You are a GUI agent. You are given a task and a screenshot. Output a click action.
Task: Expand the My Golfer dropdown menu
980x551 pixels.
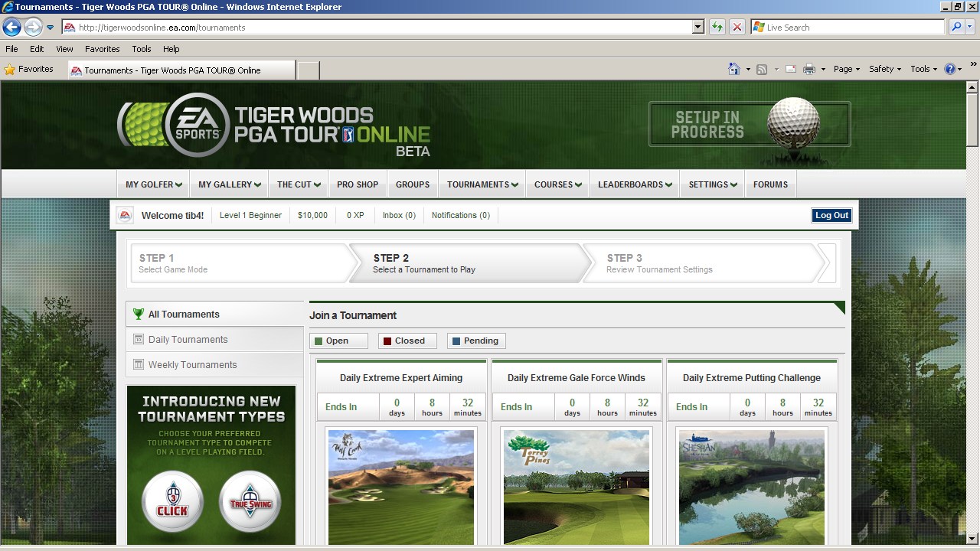coord(154,184)
